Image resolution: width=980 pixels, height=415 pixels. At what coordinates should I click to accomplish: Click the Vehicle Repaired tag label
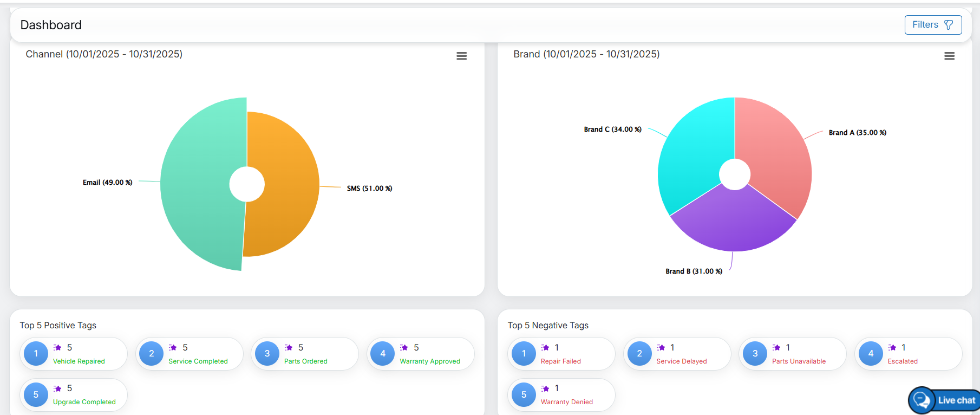(79, 361)
